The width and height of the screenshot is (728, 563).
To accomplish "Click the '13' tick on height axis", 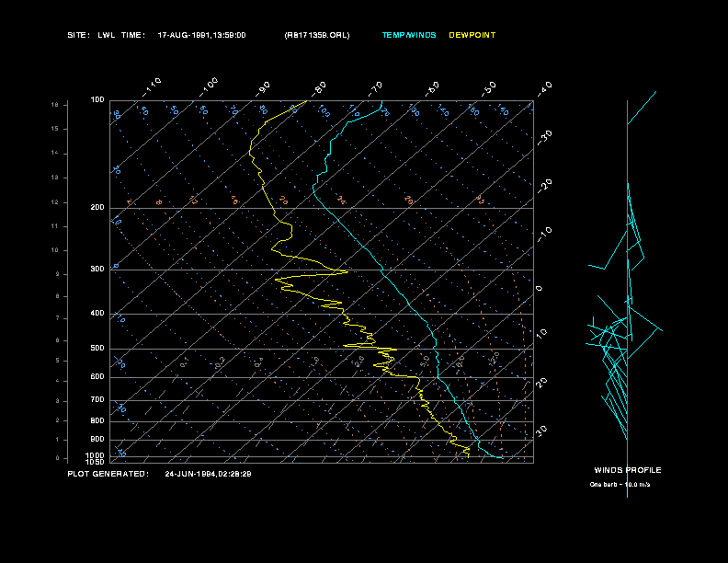I will pos(55,178).
